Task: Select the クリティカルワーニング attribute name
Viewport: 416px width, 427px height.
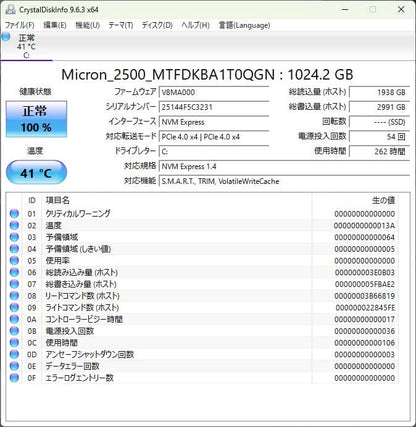Action: click(78, 214)
